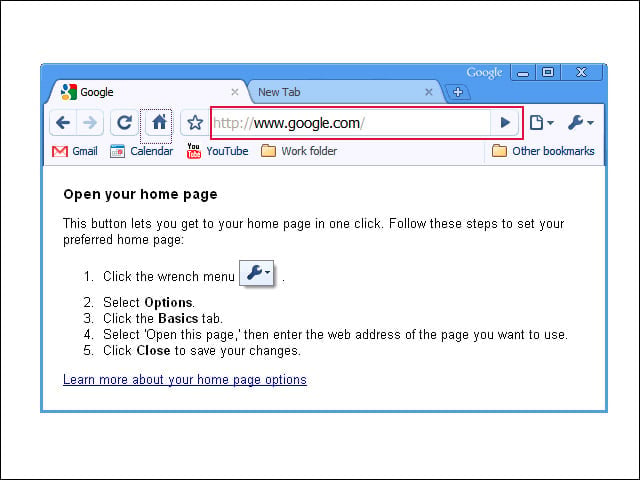The height and width of the screenshot is (480, 640).
Task: Click the 'Click the Basics tab.' step text
Action: tap(163, 318)
